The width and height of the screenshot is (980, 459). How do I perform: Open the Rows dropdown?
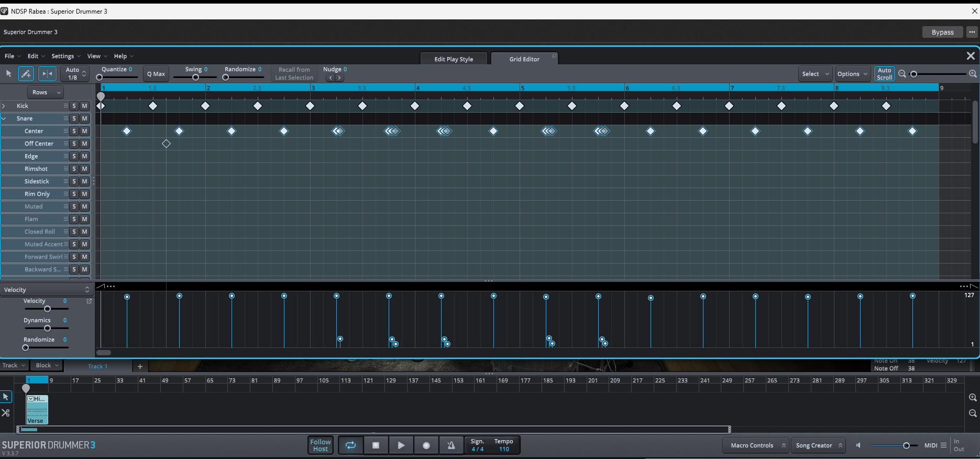click(46, 92)
